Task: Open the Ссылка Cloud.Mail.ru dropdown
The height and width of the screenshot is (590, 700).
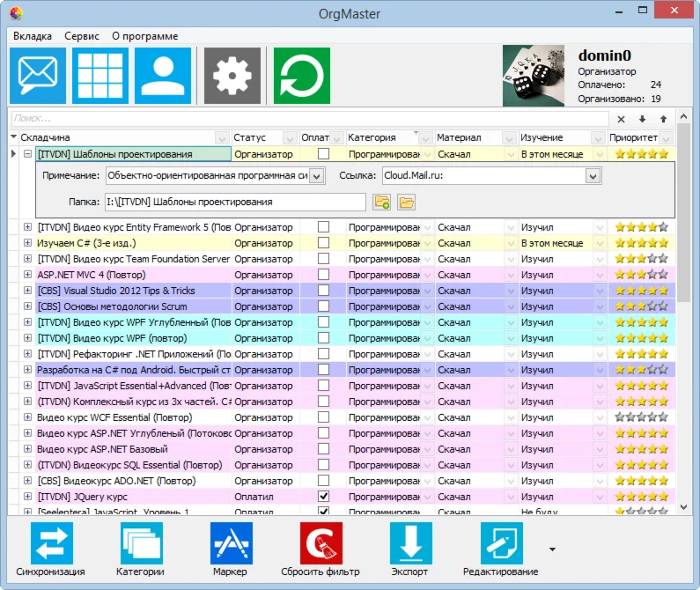Action: pos(593,176)
